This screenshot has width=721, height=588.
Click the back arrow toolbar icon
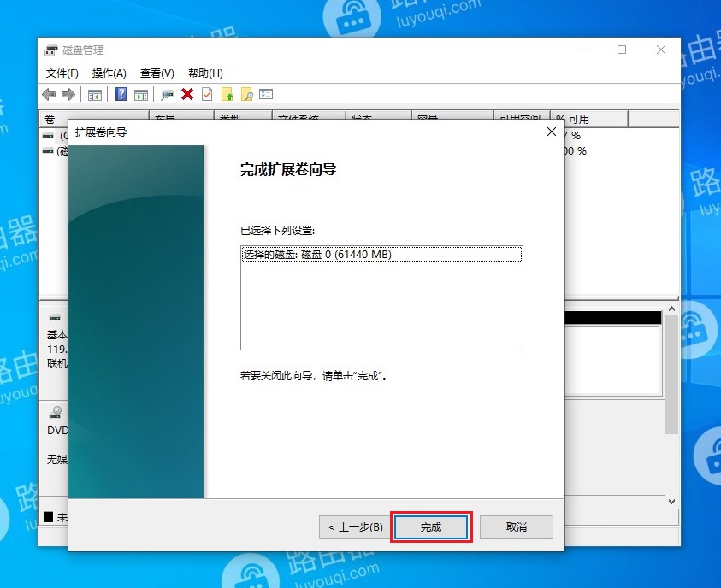click(x=49, y=95)
